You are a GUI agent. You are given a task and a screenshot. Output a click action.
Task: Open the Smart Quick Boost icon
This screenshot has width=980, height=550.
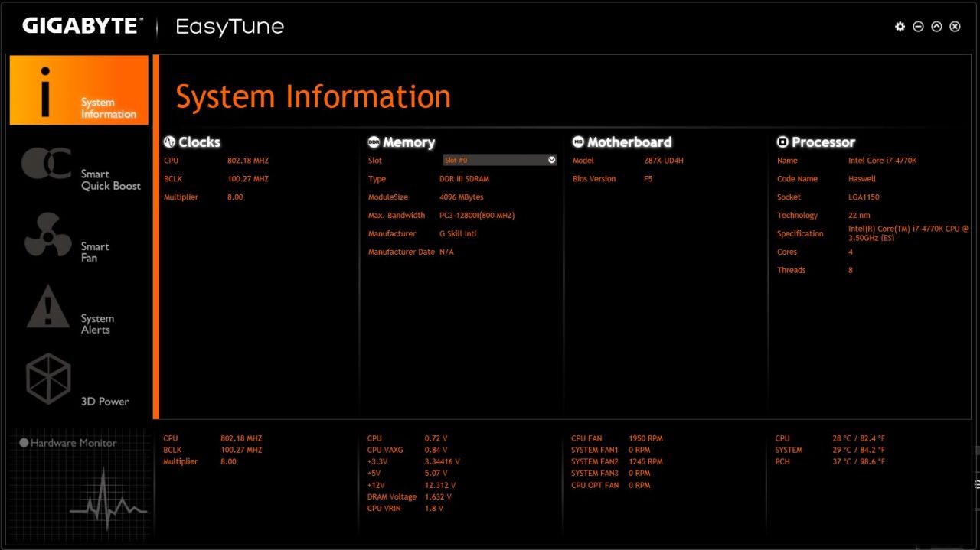tap(46, 164)
